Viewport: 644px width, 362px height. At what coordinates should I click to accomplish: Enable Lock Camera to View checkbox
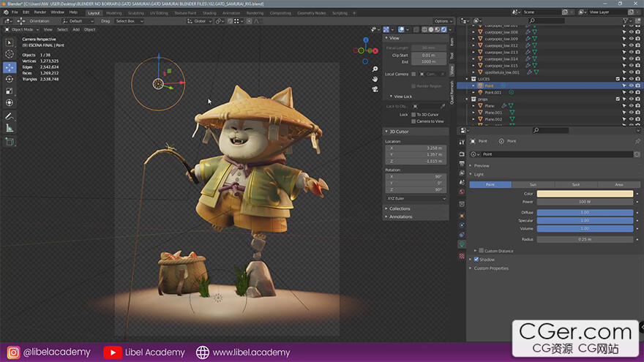pyautogui.click(x=413, y=121)
